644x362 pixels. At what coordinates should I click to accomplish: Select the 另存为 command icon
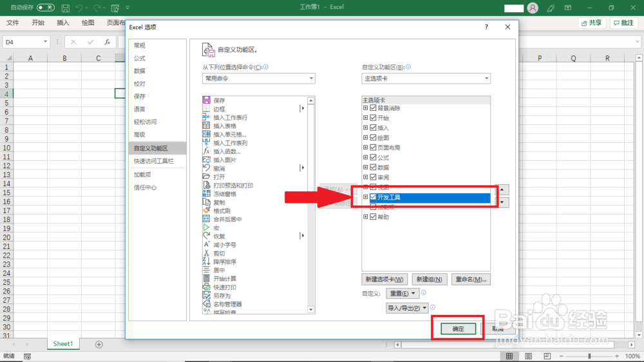(x=206, y=296)
